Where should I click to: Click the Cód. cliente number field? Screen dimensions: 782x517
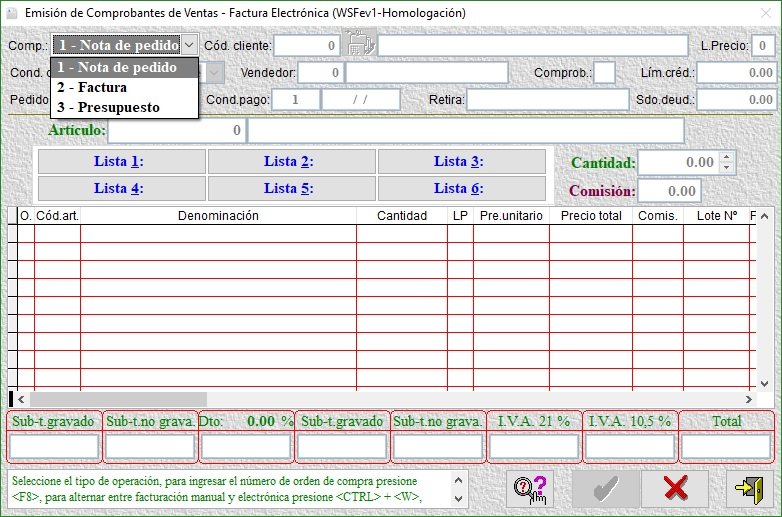(x=307, y=46)
